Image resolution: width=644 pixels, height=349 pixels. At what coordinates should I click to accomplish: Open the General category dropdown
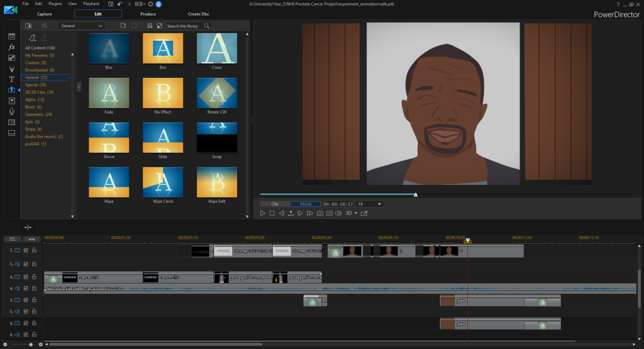click(x=81, y=26)
